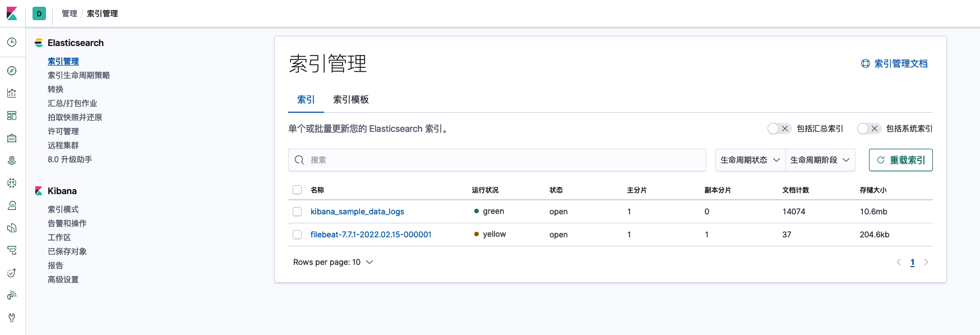Sort by 存储大小 column header
The width and height of the screenshot is (980, 335).
tap(873, 190)
